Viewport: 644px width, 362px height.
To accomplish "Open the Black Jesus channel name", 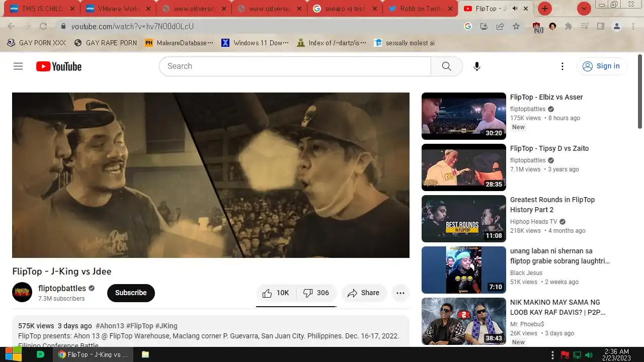I will point(526,273).
